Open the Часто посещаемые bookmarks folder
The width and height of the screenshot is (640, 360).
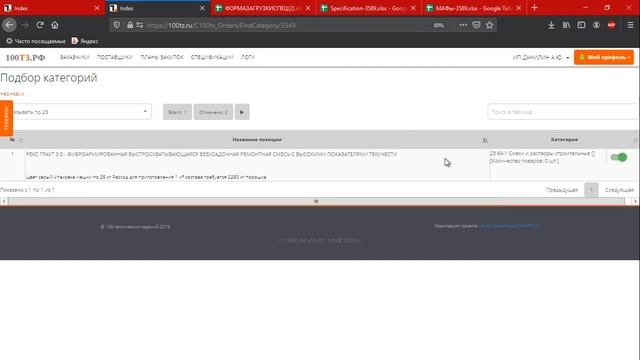[36, 41]
